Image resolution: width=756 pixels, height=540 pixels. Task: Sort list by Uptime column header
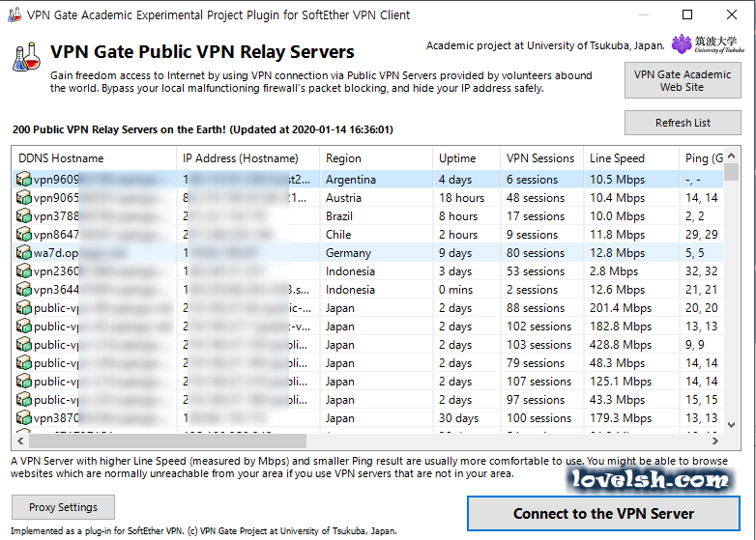466,158
